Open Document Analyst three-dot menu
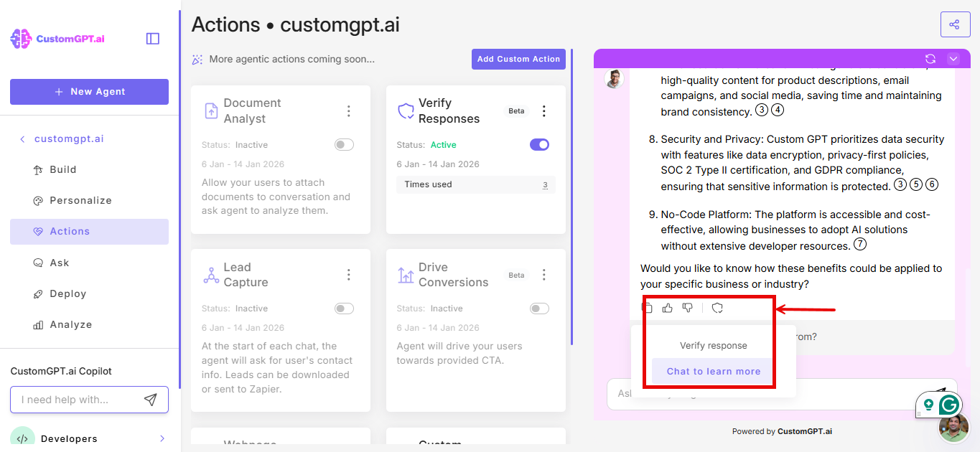This screenshot has width=980, height=452. click(x=349, y=110)
